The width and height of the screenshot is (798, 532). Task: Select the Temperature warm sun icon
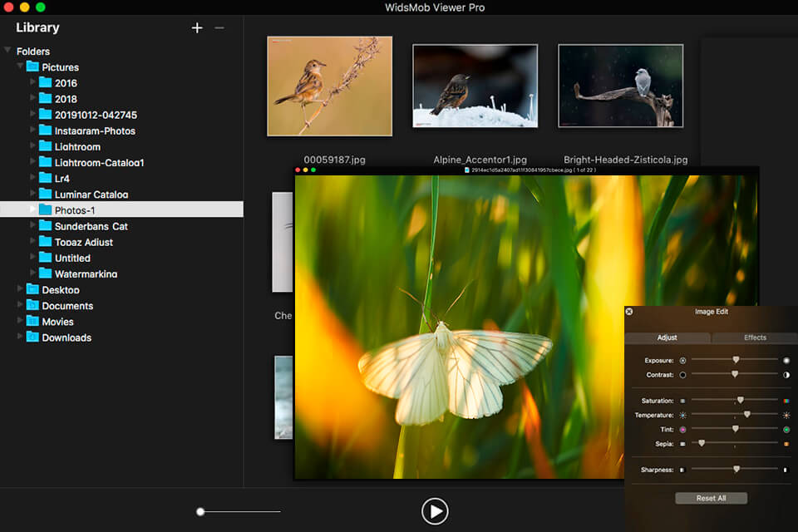[x=786, y=415]
